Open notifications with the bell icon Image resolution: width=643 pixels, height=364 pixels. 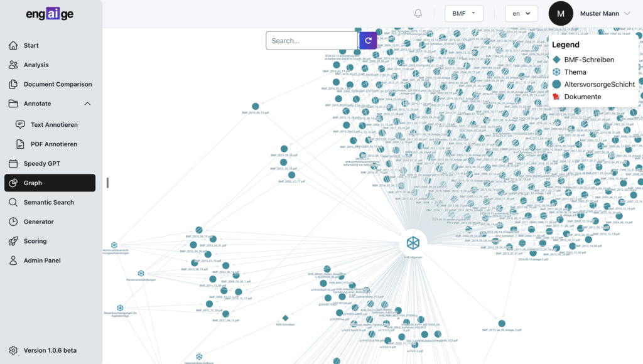[418, 14]
